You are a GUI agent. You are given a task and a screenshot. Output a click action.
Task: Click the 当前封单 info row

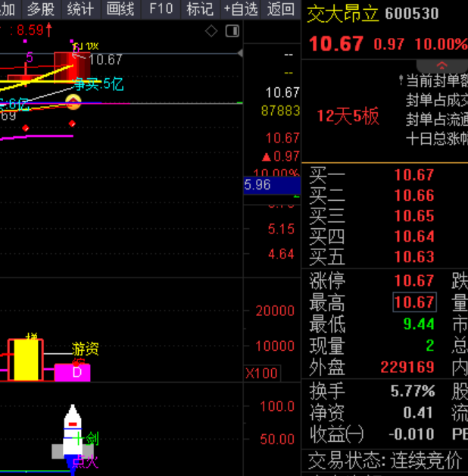434,81
